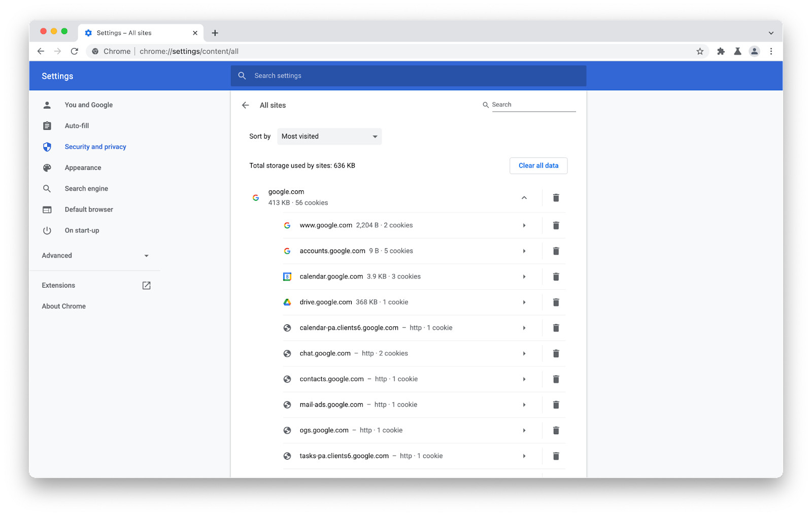Select the Settings – All sites tab

[141, 33]
